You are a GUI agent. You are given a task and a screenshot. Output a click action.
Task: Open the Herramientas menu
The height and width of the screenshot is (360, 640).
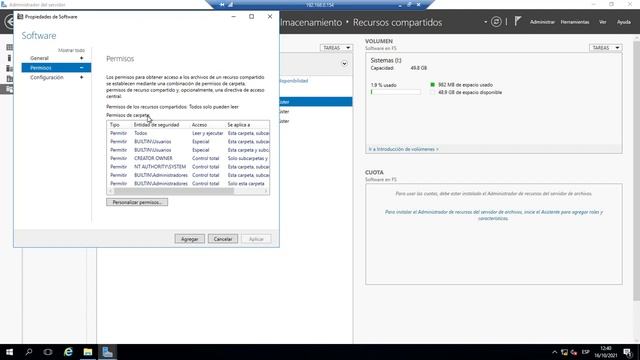[575, 22]
